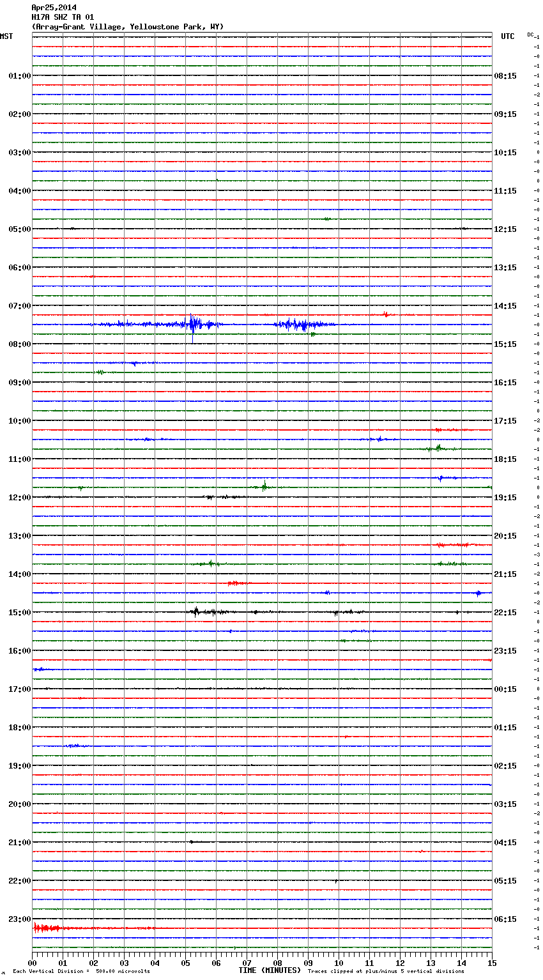Select the 02:00 MST time label

point(19,114)
